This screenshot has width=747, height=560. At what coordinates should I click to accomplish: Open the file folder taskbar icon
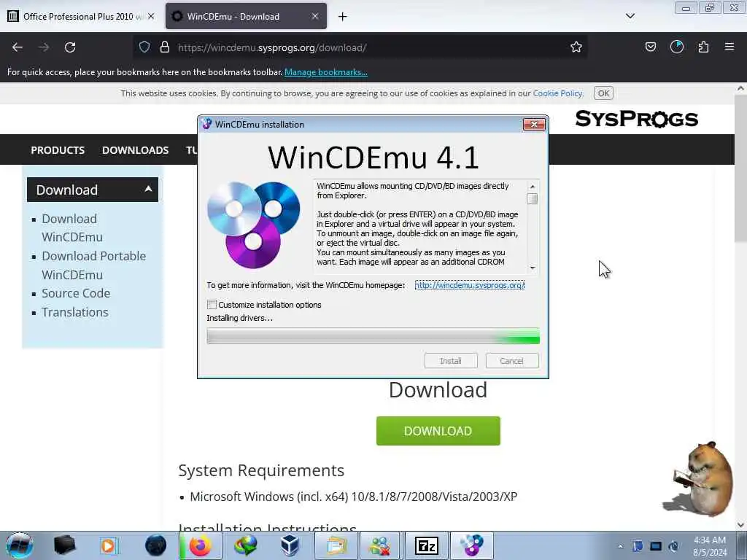[x=336, y=545]
